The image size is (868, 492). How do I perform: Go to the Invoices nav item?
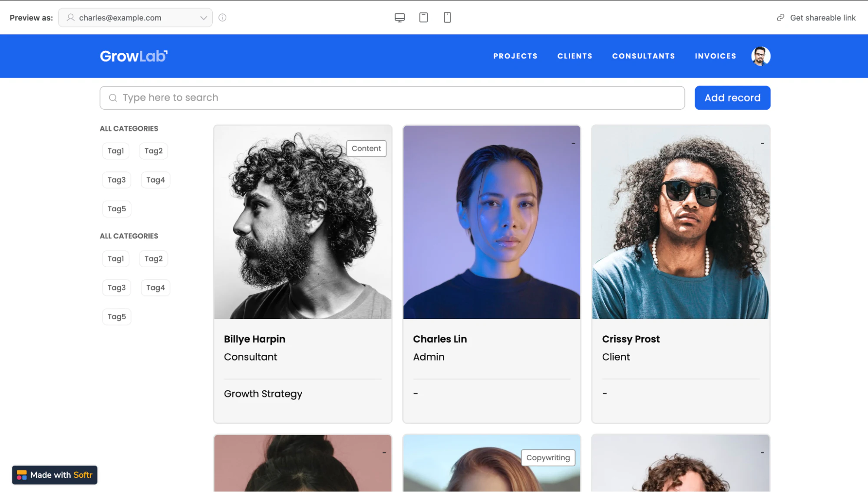pos(715,56)
